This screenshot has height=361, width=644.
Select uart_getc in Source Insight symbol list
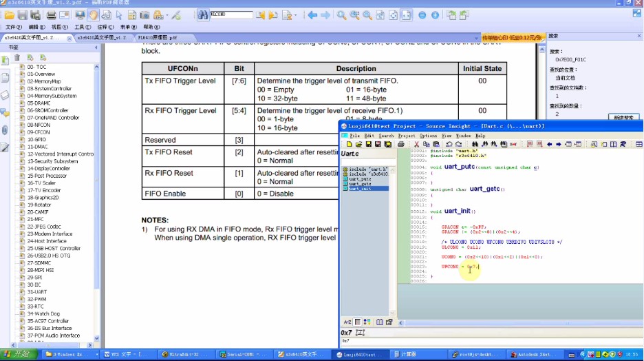pyautogui.click(x=361, y=184)
